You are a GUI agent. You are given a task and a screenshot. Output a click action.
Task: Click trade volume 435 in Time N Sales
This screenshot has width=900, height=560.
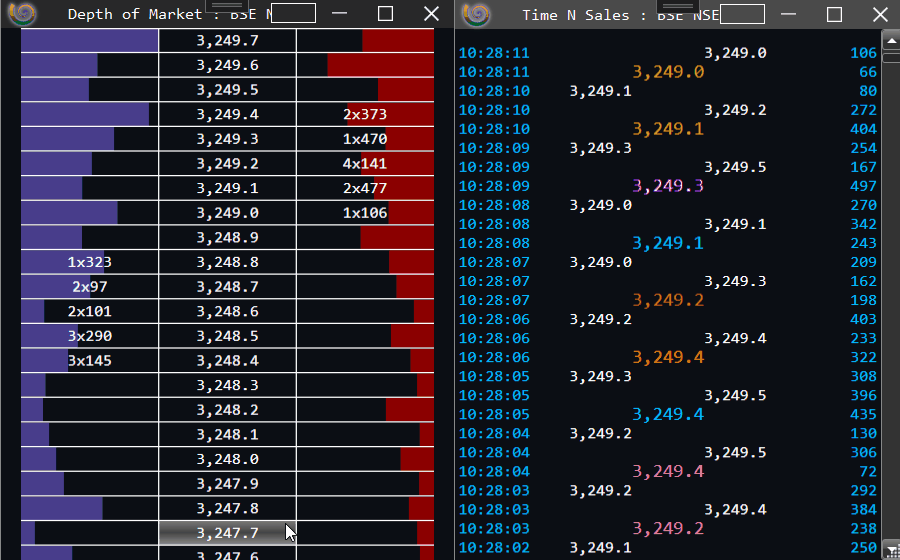click(x=863, y=414)
